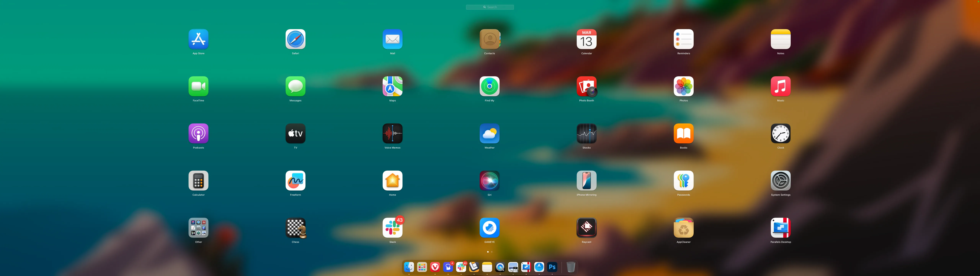Open the Home app

coord(392,180)
